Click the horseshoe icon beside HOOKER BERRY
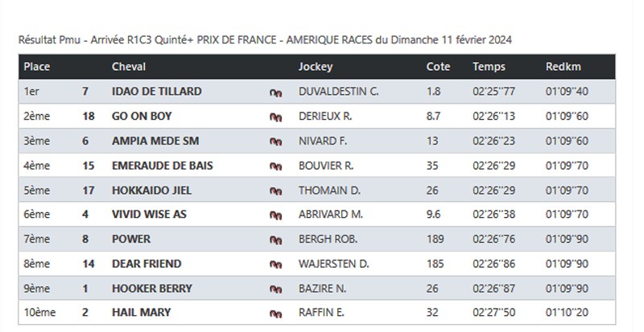Image resolution: width=644 pixels, height=332 pixels. click(276, 289)
